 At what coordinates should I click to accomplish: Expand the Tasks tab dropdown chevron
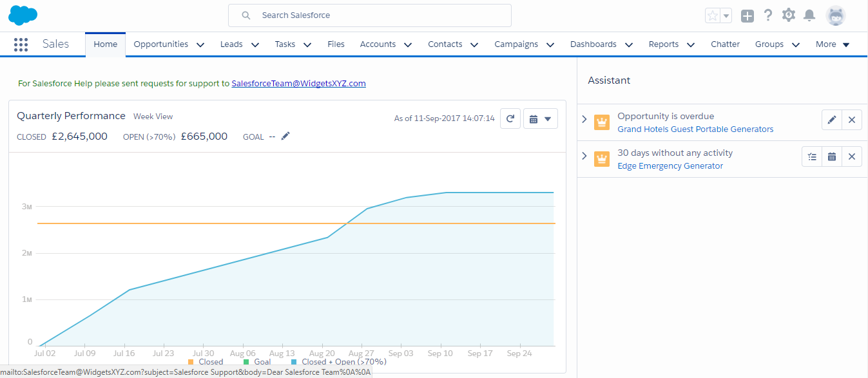(307, 45)
